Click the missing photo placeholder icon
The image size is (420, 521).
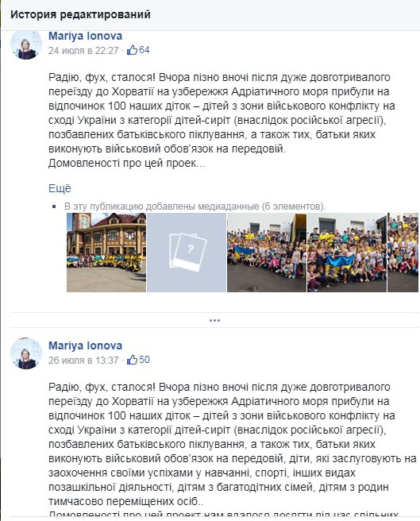187,253
